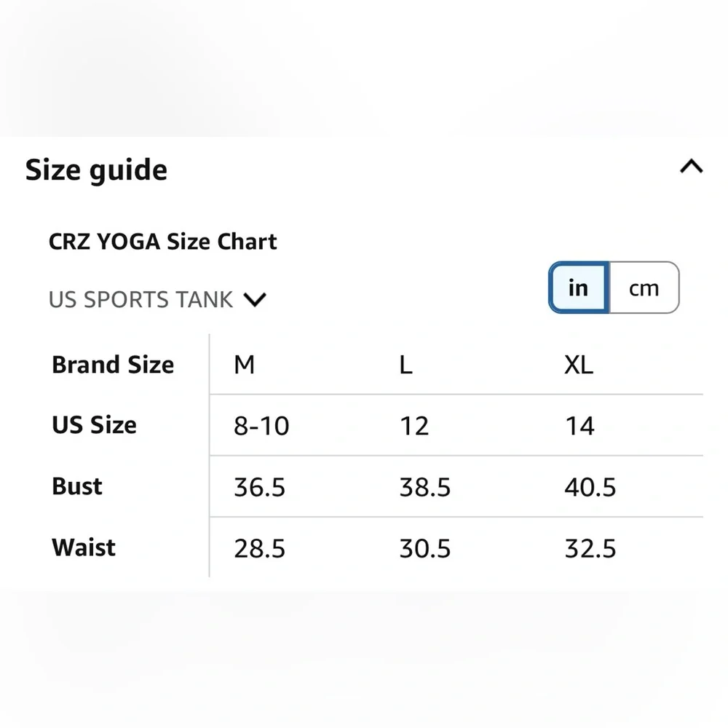Collapse the Size guide section using the chevron

[x=690, y=167]
